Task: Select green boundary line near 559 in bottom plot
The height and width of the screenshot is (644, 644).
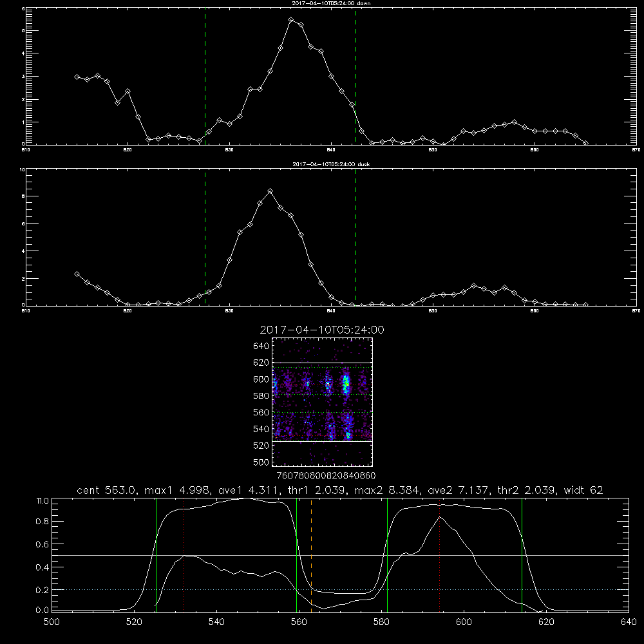Action: tap(296, 554)
